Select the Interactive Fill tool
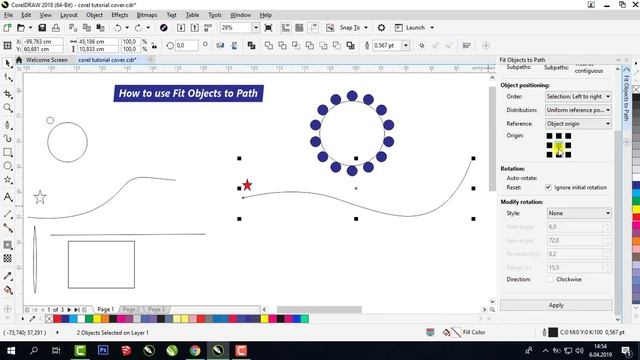640x360 pixels. pyautogui.click(x=7, y=290)
